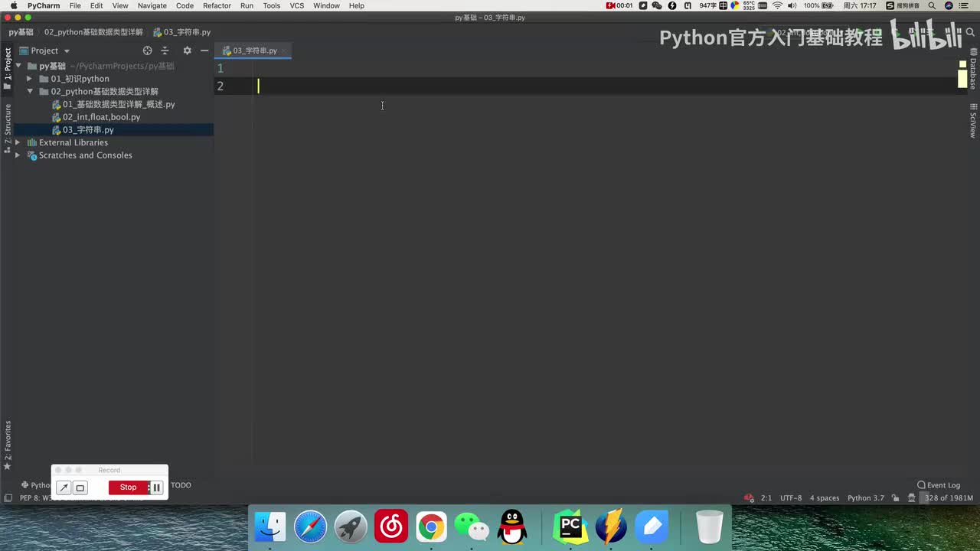Collapse the py基础 project root

click(18, 67)
